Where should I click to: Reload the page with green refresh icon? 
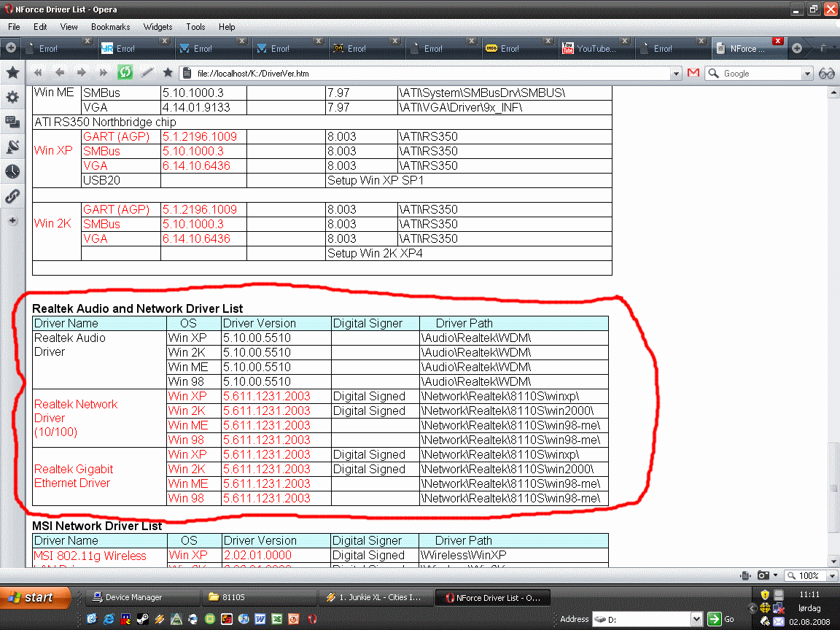click(x=125, y=72)
